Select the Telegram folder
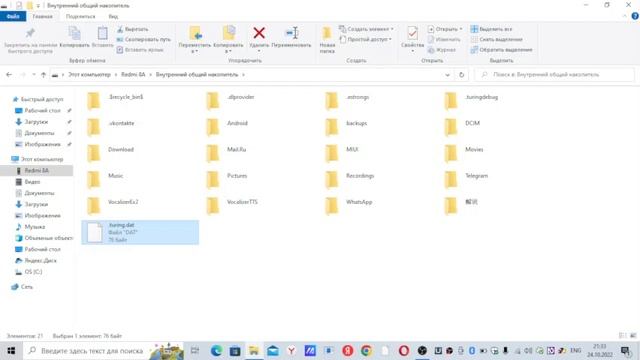 click(x=466, y=179)
